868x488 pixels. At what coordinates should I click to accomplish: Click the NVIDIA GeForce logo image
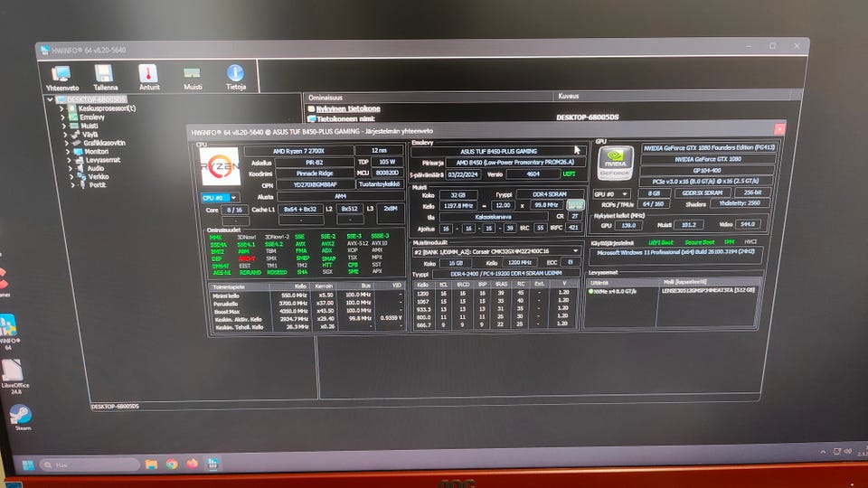pyautogui.click(x=615, y=163)
